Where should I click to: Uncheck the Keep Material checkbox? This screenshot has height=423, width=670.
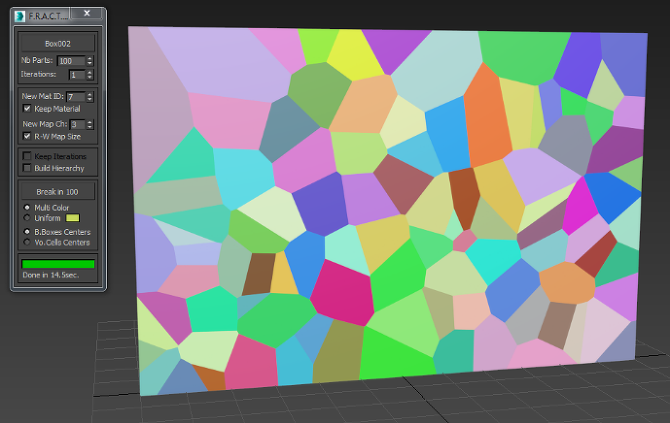[x=27, y=109]
